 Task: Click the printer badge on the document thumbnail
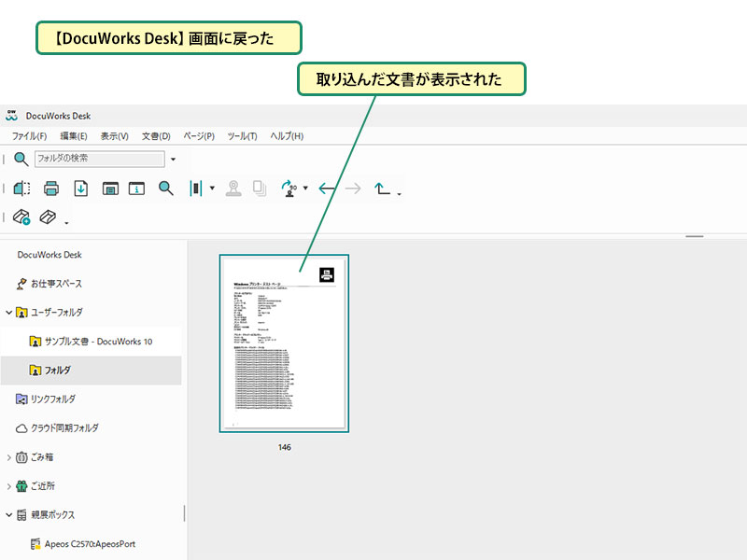click(326, 274)
